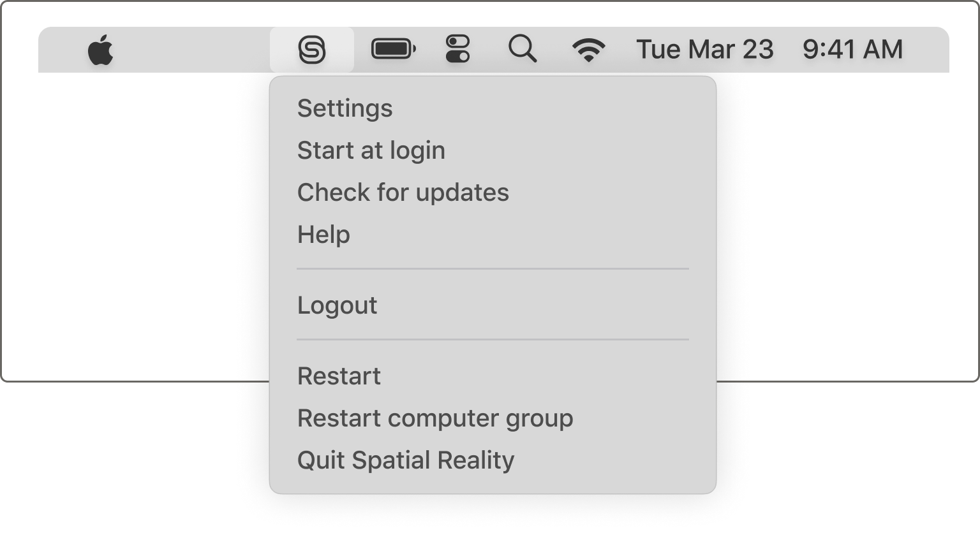Screen dimensions: 980x533
Task: Enable Start at login option
Action: (371, 150)
